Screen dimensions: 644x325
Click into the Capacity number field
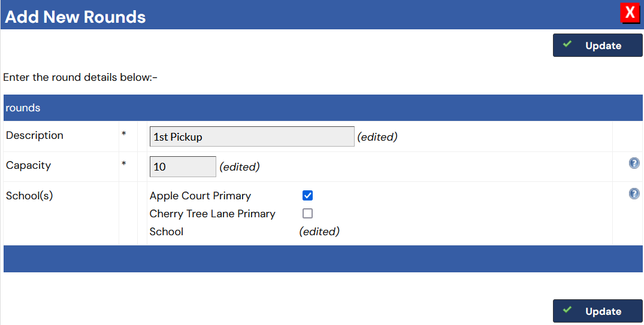[183, 166]
